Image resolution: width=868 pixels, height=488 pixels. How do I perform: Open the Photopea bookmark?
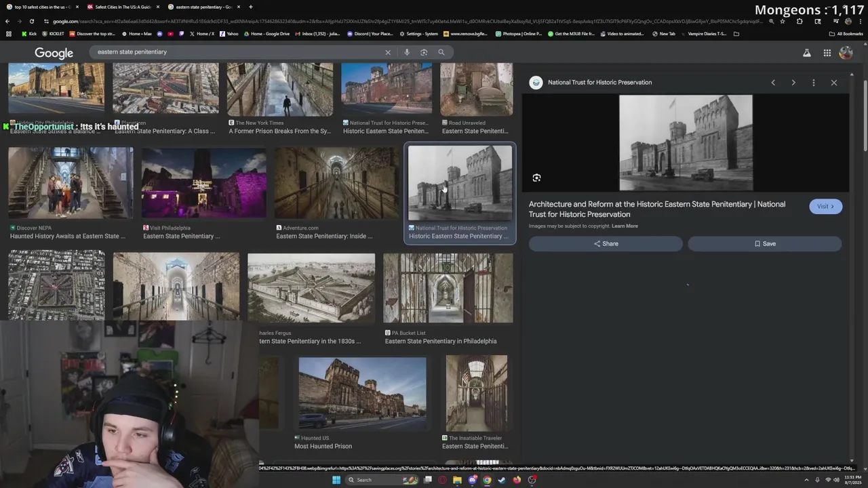tap(518, 34)
